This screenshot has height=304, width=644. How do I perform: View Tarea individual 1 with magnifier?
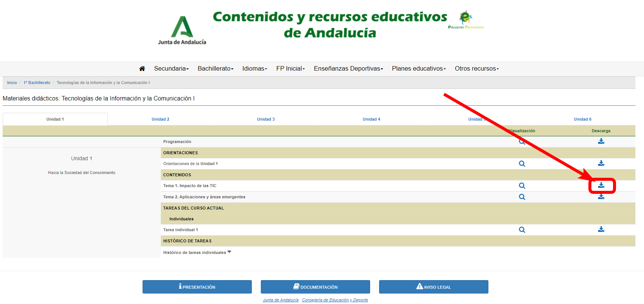(522, 230)
